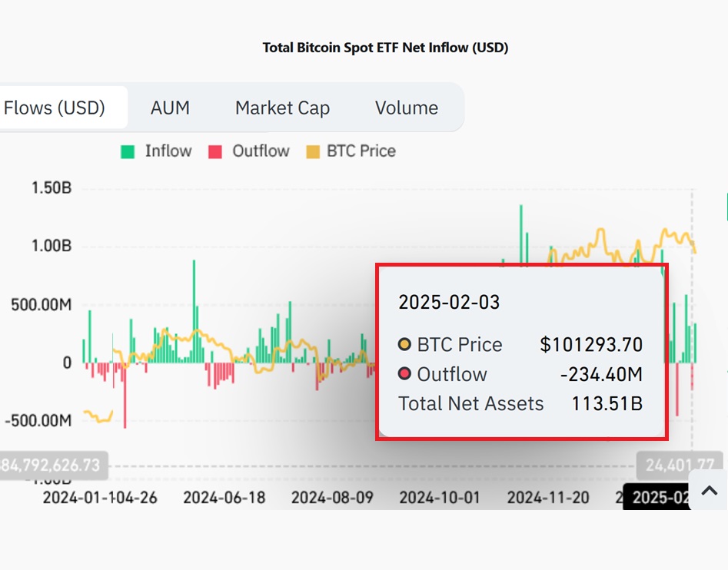Click the Total Net Assets value 113.51B
This screenshot has height=570, width=728.
click(607, 404)
